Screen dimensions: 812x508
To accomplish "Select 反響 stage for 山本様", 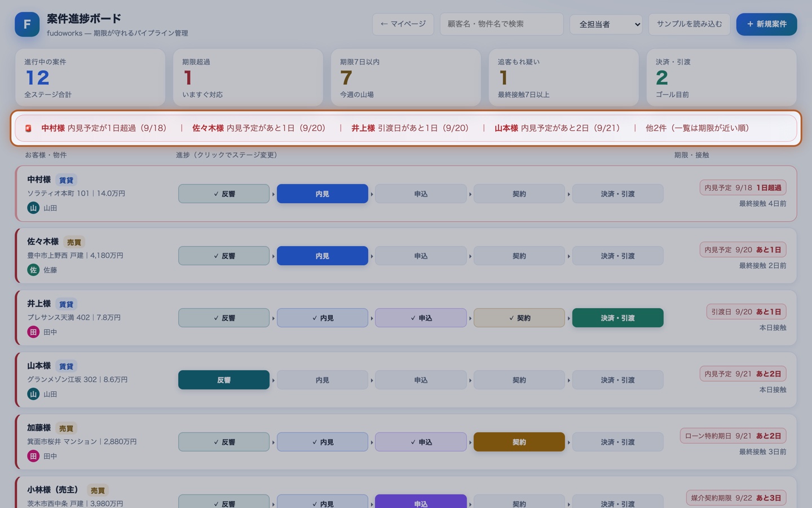I will coord(224,380).
